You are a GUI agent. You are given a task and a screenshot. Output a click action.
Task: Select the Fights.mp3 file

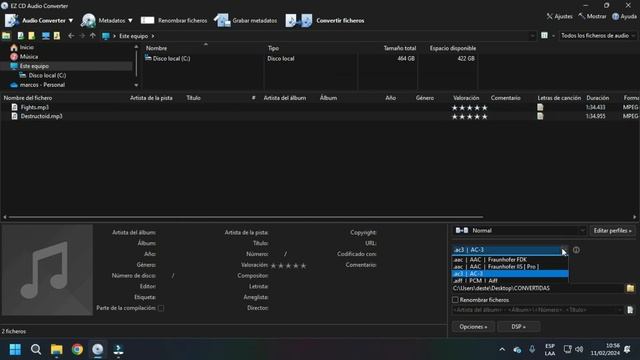pyautogui.click(x=35, y=107)
